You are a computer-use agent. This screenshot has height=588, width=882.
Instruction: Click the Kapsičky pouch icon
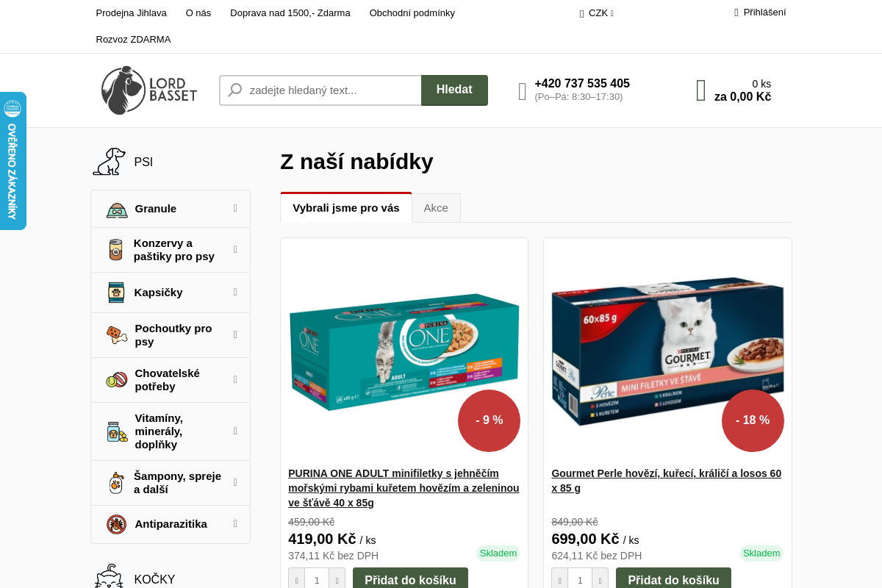(116, 293)
